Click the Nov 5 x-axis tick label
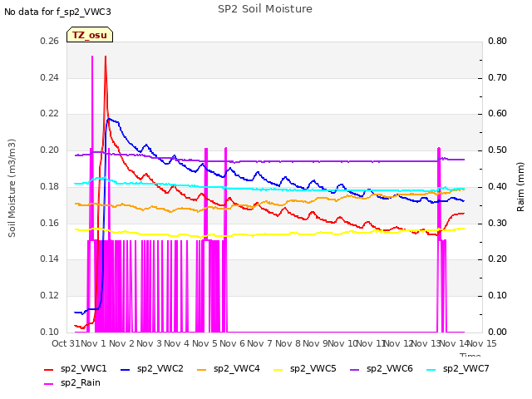The image size is (532, 399). click(x=204, y=343)
